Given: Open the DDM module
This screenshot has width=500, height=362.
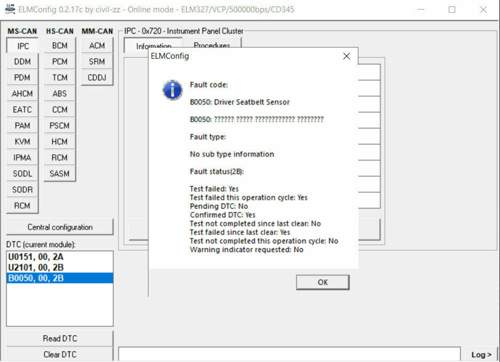Looking at the screenshot, I should 23,62.
